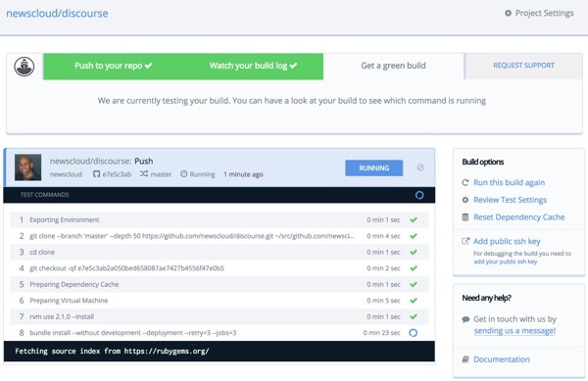Click the blue RUNNING status button
The width and height of the screenshot is (588, 381).
374,167
